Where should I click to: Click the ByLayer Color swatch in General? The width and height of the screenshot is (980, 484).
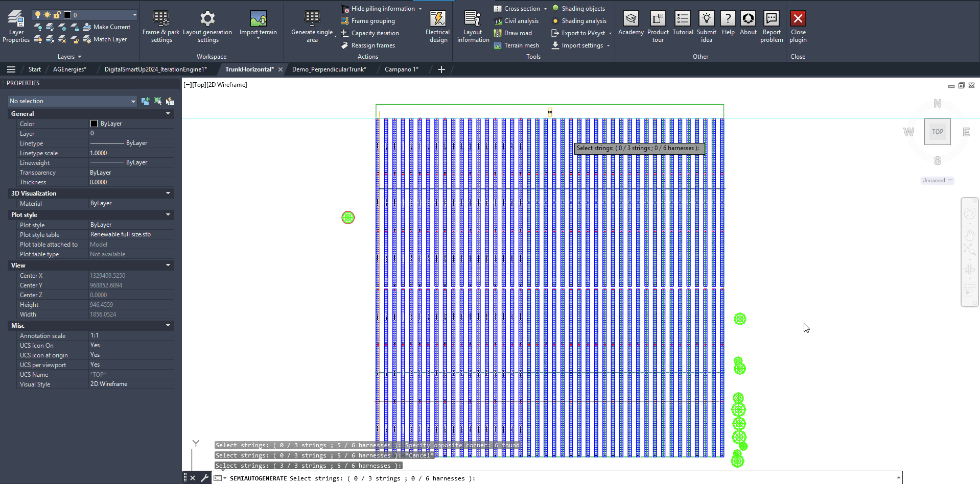click(94, 124)
